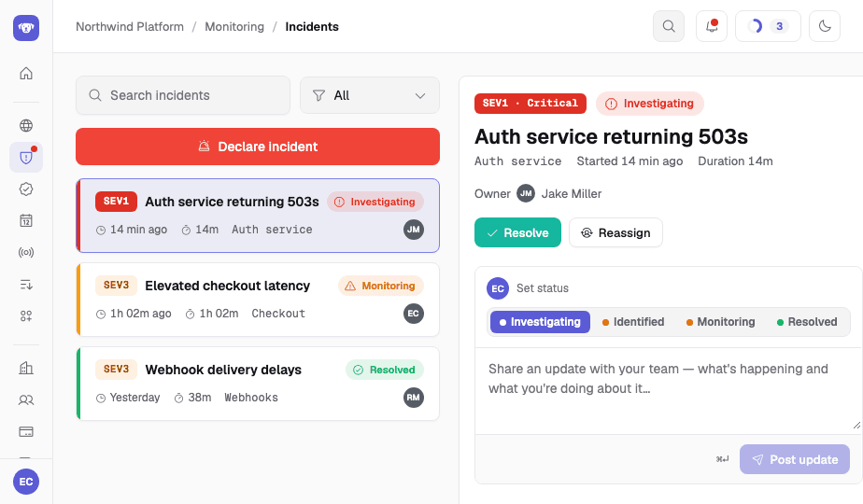
Task: Open the broadcast signal sidebar icon
Action: point(26,253)
